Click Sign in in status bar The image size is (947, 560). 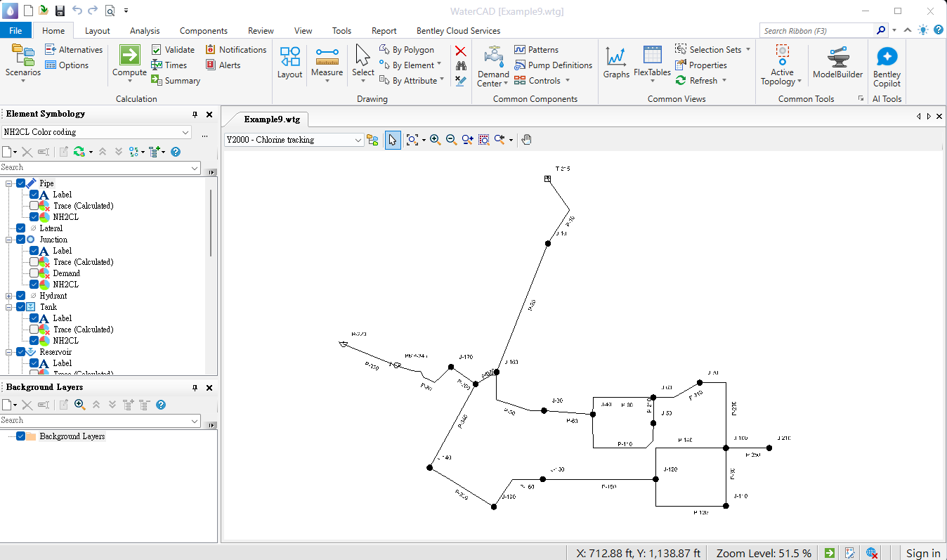[x=923, y=553]
